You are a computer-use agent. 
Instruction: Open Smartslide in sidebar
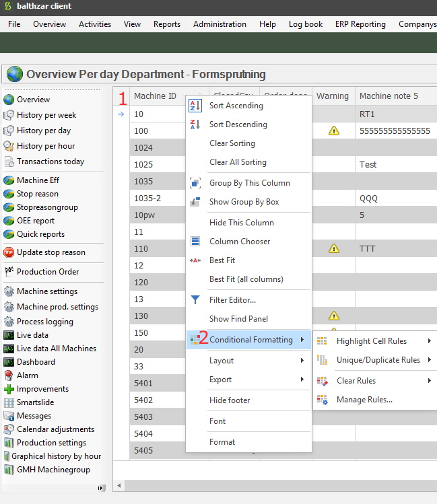(36, 402)
